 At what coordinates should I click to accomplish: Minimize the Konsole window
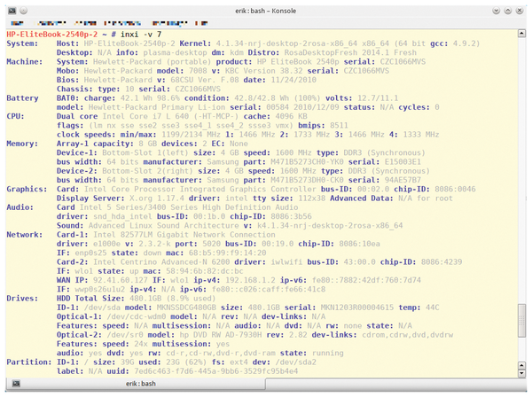coord(496,11)
